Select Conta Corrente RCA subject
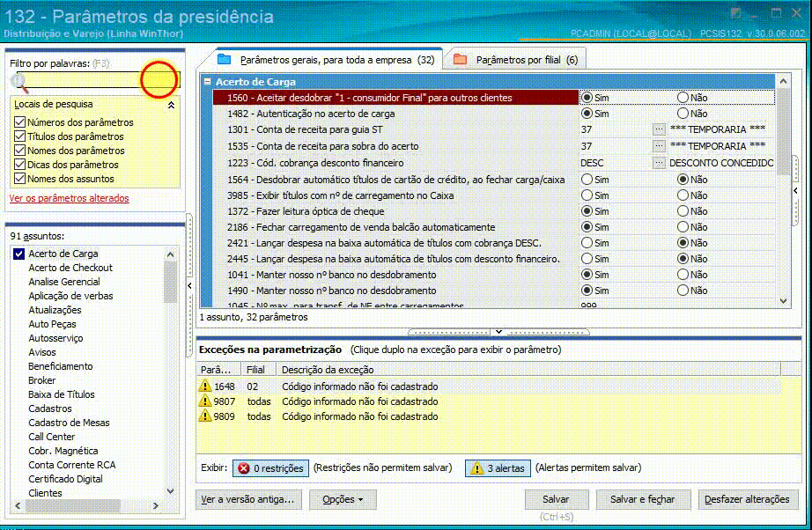The width and height of the screenshot is (812, 530). pos(72,465)
